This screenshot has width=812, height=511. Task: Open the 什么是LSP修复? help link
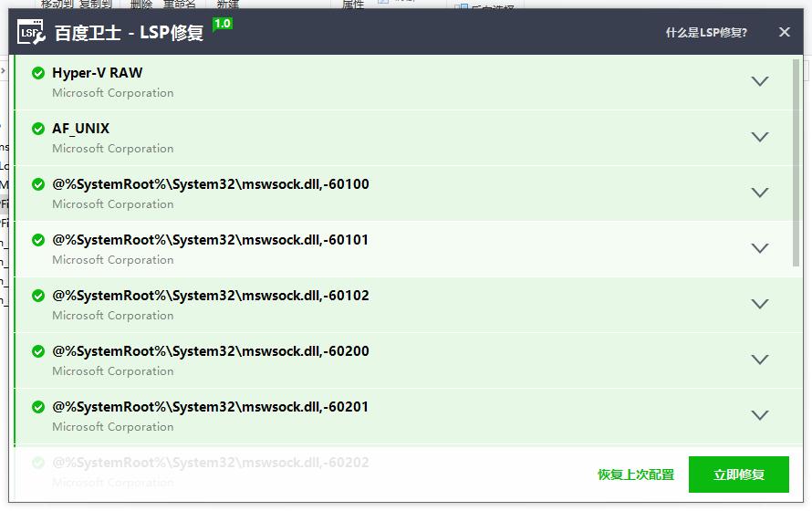706,33
